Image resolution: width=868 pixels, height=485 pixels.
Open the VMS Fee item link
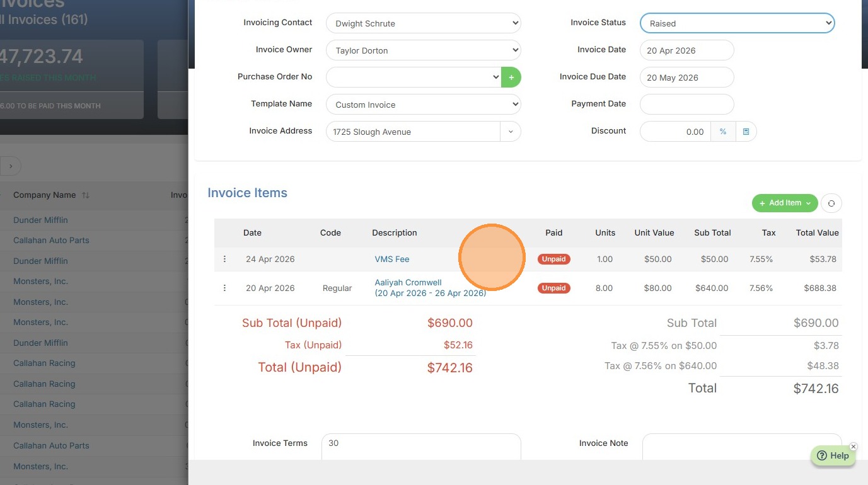coord(392,259)
